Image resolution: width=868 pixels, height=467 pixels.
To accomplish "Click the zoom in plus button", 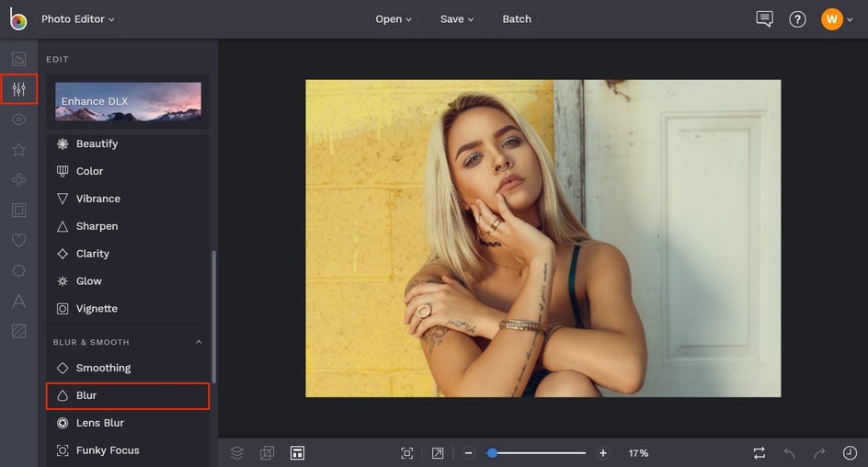I will pos(603,453).
